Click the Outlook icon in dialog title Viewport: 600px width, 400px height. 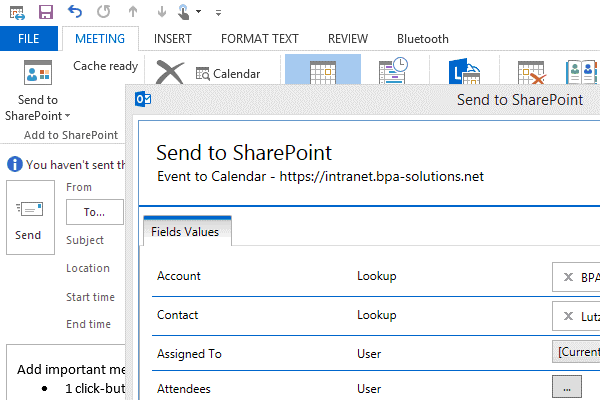[x=143, y=100]
